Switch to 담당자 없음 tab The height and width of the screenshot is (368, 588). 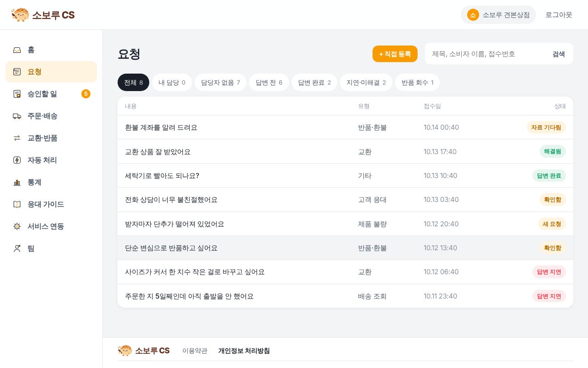coord(220,82)
